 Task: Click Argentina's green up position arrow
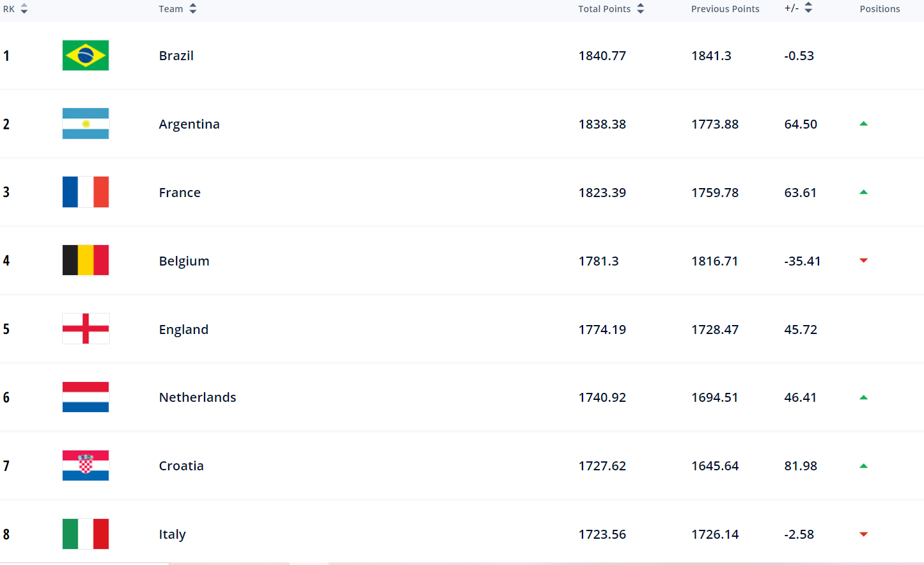click(863, 123)
